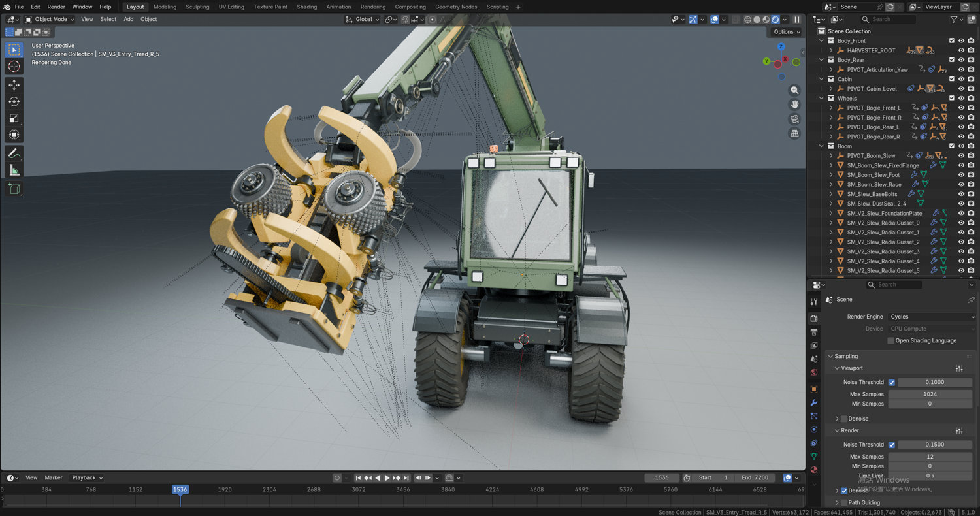
Task: Choose the Measure tool
Action: [14, 170]
